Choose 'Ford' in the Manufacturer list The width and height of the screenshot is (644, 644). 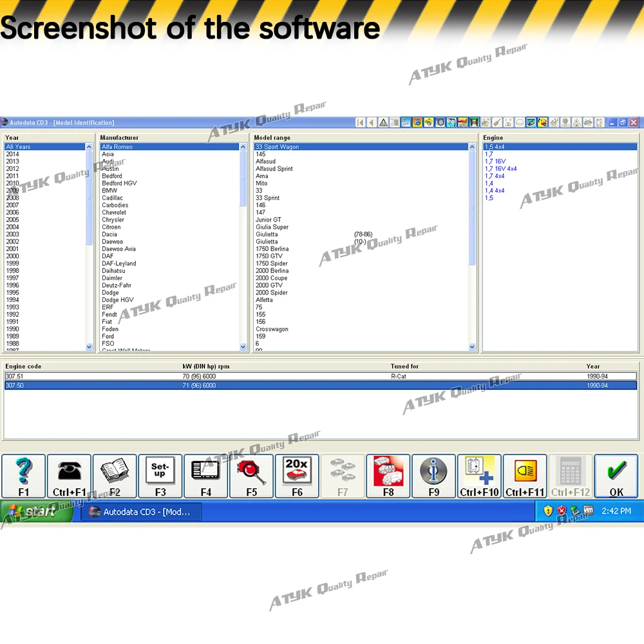click(169, 336)
